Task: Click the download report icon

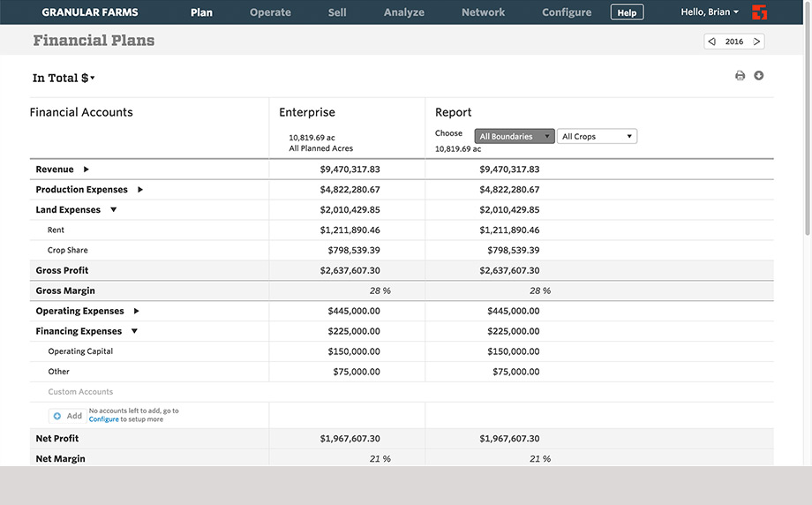Action: 759,76
